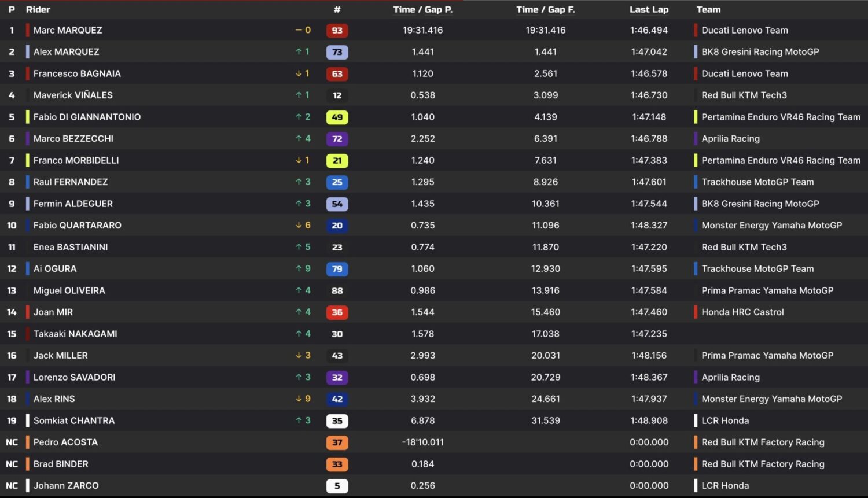Screen dimensions: 868x498
Task: Click the number 36 badge for Joan Mir
Action: pos(337,312)
